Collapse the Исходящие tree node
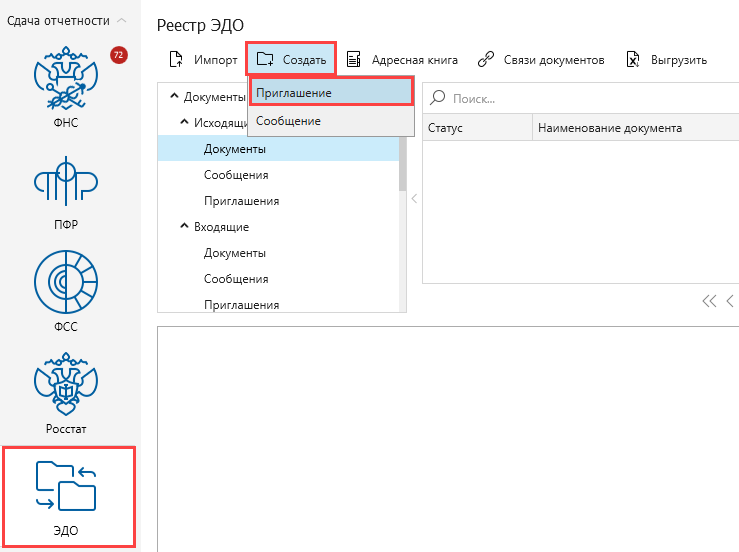Viewport: 739px width, 552px height. tap(184, 122)
